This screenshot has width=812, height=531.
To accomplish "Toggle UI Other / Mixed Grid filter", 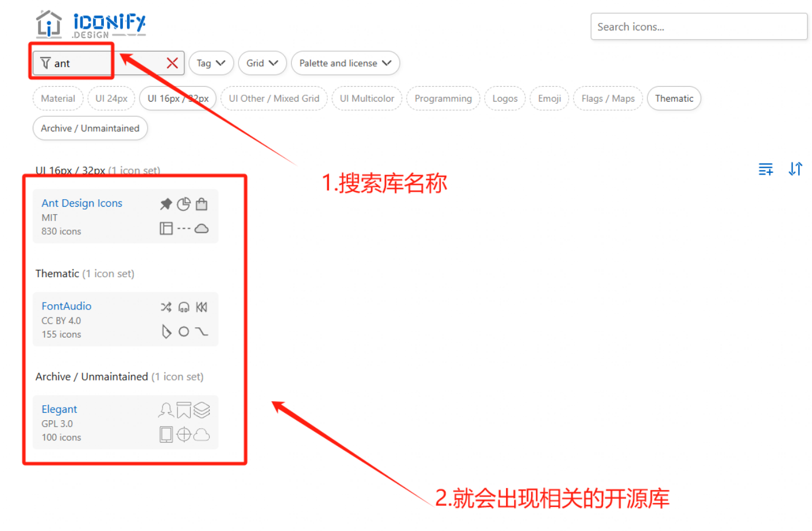I will point(274,98).
